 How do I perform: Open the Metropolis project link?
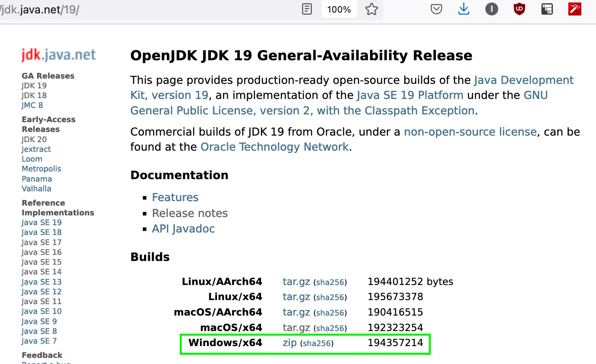(42, 169)
